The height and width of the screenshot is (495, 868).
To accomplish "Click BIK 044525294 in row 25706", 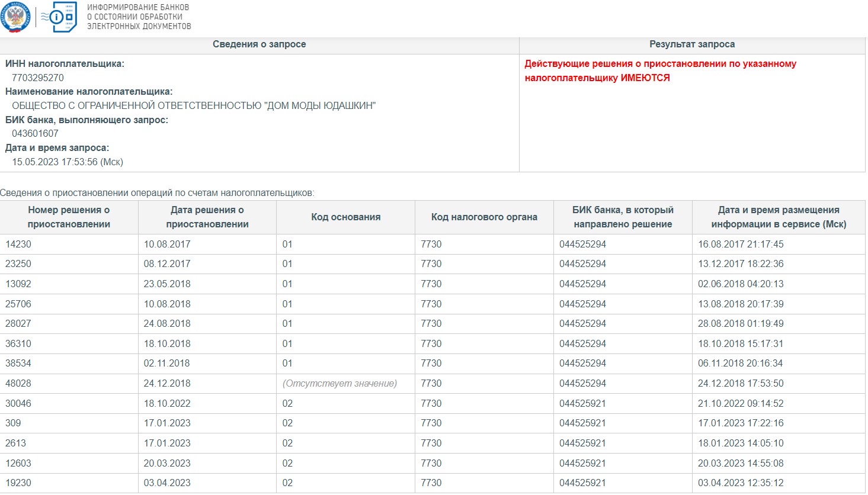I will (583, 304).
